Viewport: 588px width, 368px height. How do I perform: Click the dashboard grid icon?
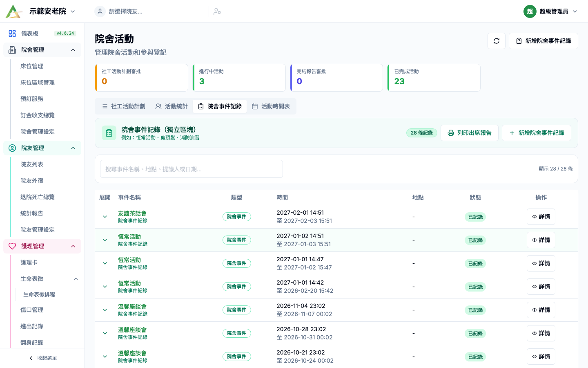(x=12, y=34)
